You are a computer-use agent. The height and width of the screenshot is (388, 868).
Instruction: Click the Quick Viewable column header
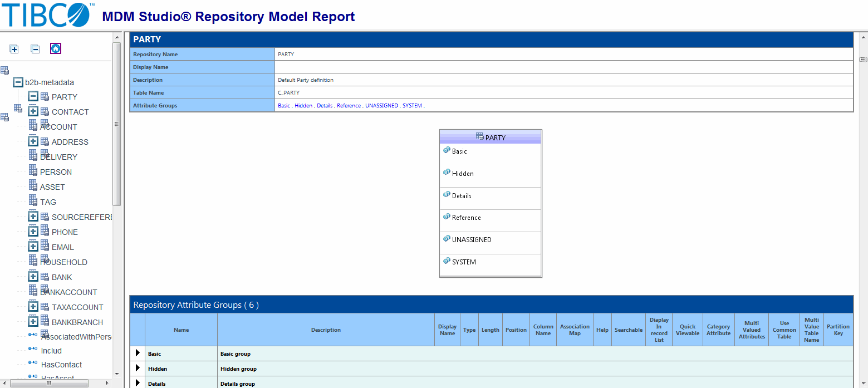pos(688,330)
